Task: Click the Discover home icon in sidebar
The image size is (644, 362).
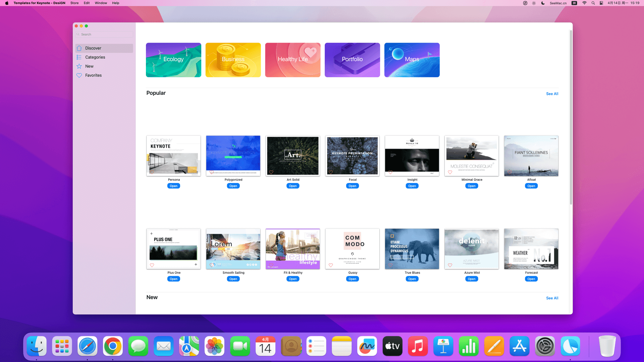Action: click(79, 48)
